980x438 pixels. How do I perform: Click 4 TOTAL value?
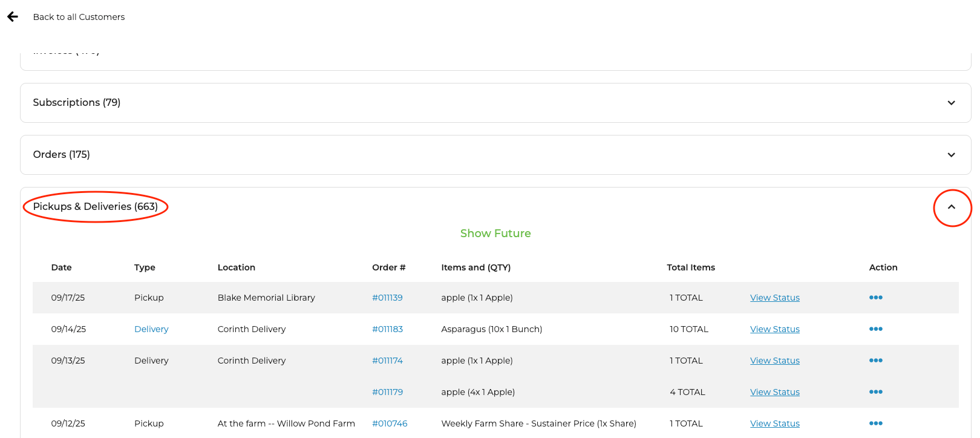coord(687,392)
